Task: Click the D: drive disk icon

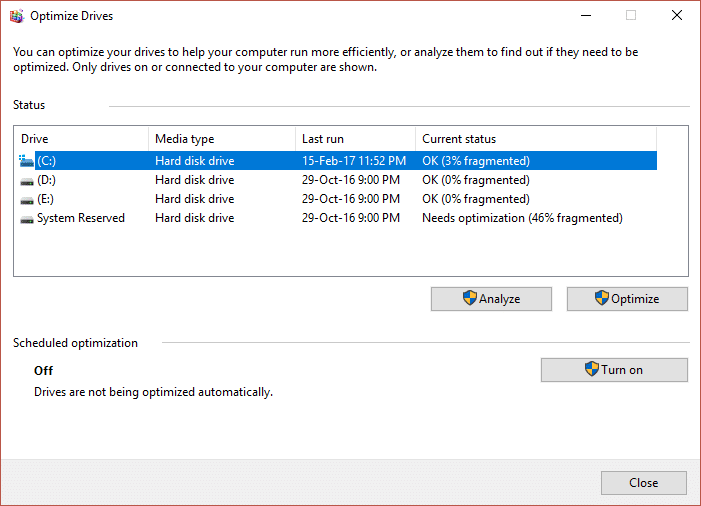Action: (x=26, y=180)
